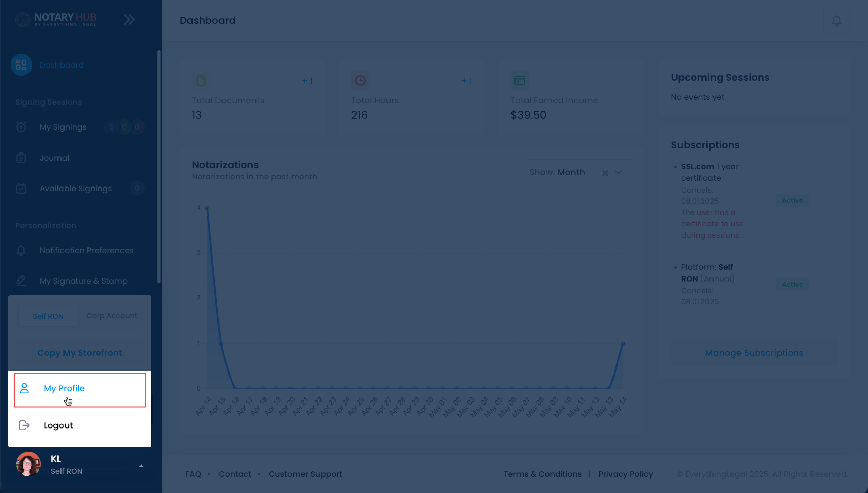868x493 pixels.
Task: Switch to Self RON account toggle
Action: pos(48,316)
